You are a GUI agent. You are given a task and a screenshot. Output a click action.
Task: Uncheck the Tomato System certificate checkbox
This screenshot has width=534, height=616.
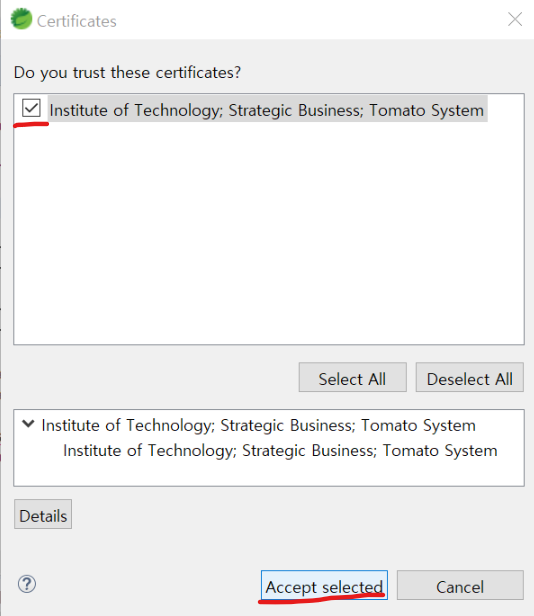(x=31, y=108)
